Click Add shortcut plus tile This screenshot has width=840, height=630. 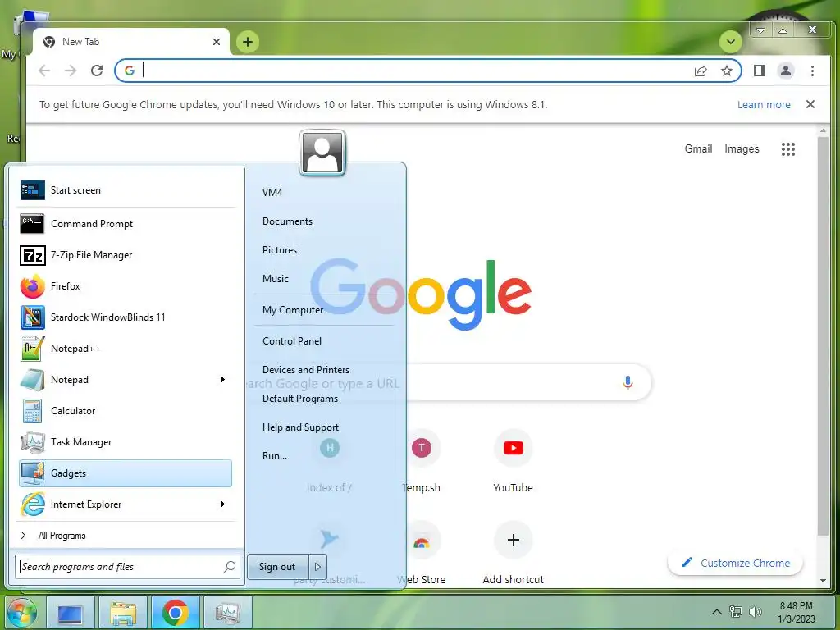(514, 554)
